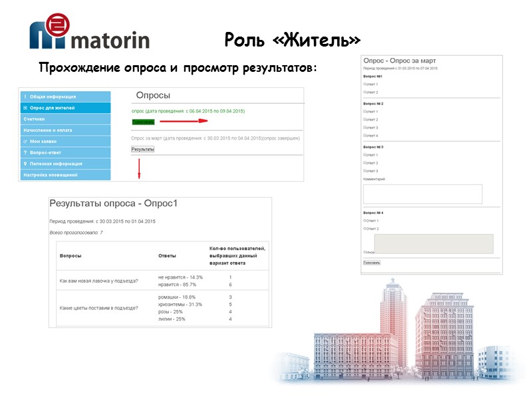Check ответ 4 under Вопрос № 2
Viewport: 532px width, 399px height.
[x=365, y=136]
